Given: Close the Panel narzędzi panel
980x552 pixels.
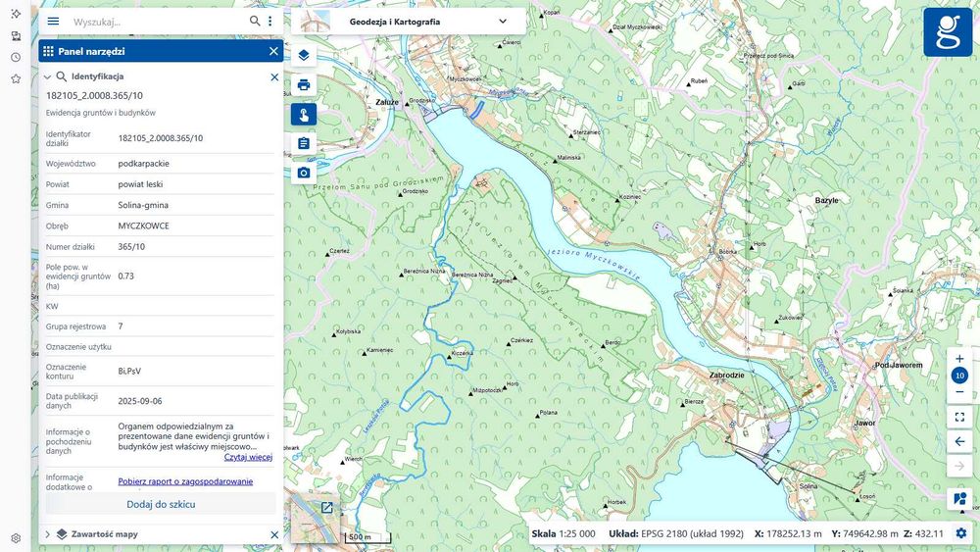Looking at the screenshot, I should pyautogui.click(x=273, y=51).
